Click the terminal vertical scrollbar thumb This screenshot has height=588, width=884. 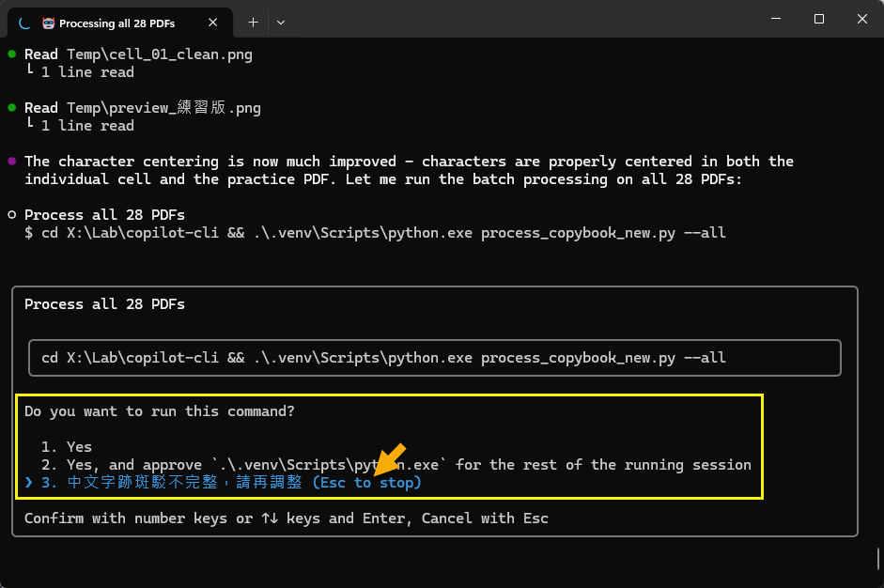tap(877, 558)
